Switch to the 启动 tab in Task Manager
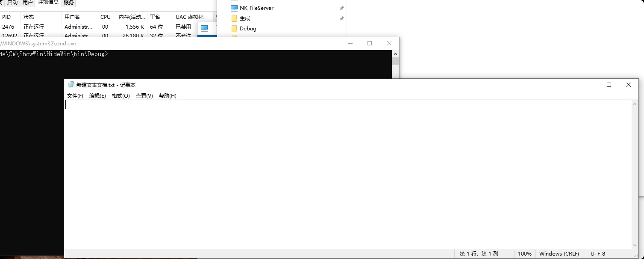 [11, 2]
